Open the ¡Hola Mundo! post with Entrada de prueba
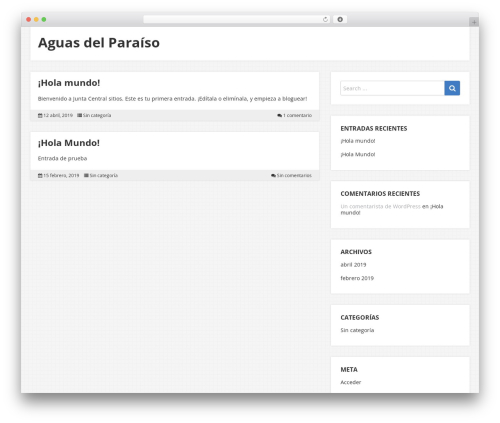Screen dimensions: 500x423 pos(69,143)
